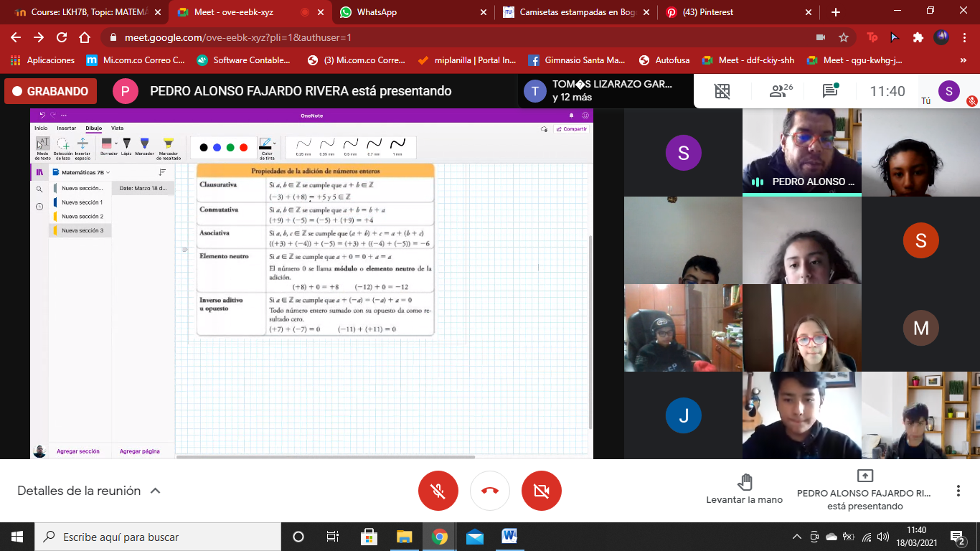The height and width of the screenshot is (551, 980).
Task: Expand Detalles de la reunión chevron
Action: click(x=155, y=491)
